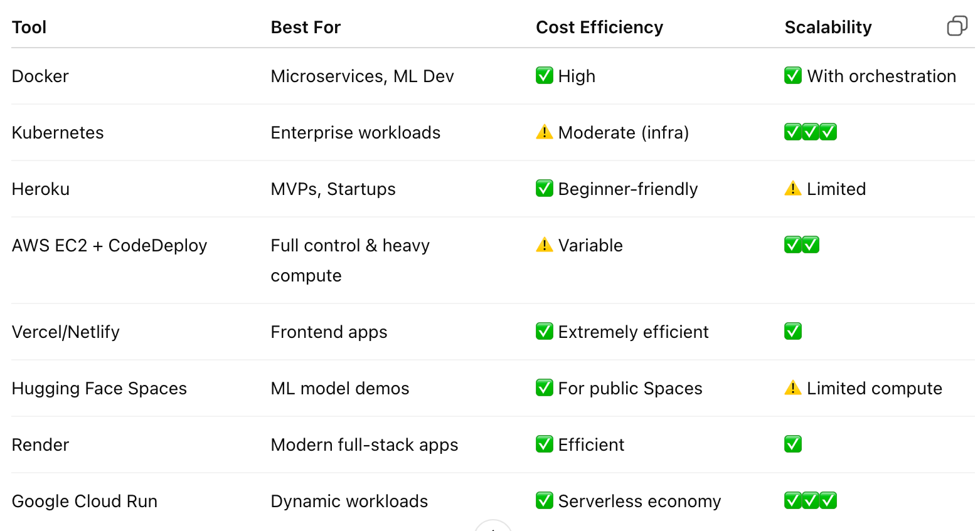980x531 pixels.
Task: Click the Tool column header
Action: click(x=29, y=28)
